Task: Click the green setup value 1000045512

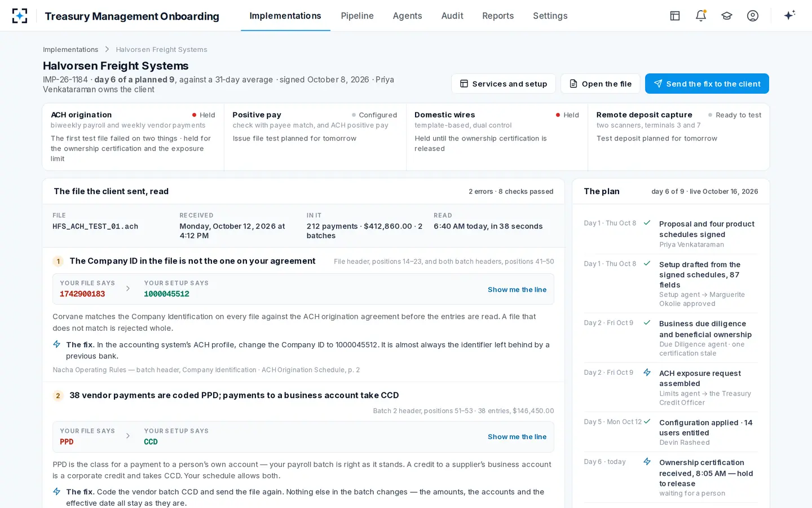Action: (x=166, y=294)
